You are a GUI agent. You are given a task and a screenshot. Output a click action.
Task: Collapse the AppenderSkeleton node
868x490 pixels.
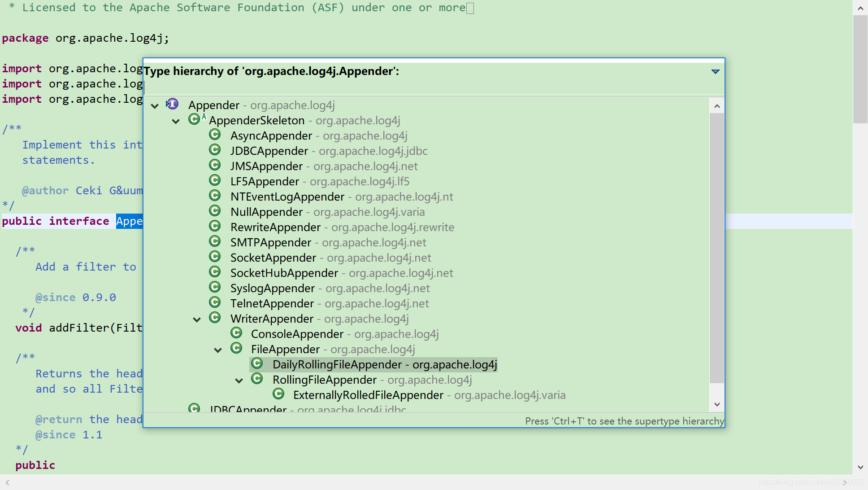(176, 121)
